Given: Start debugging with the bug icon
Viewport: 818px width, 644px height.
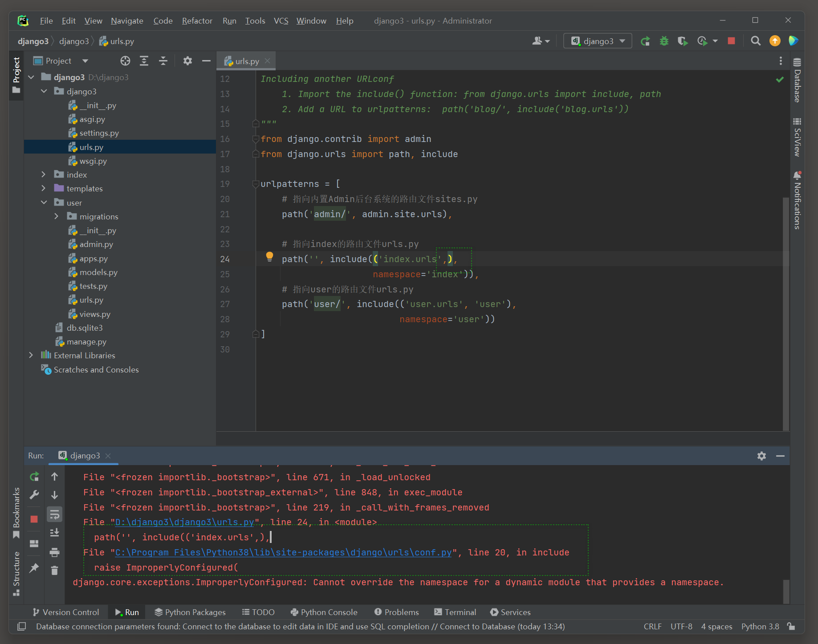Looking at the screenshot, I should click(664, 41).
